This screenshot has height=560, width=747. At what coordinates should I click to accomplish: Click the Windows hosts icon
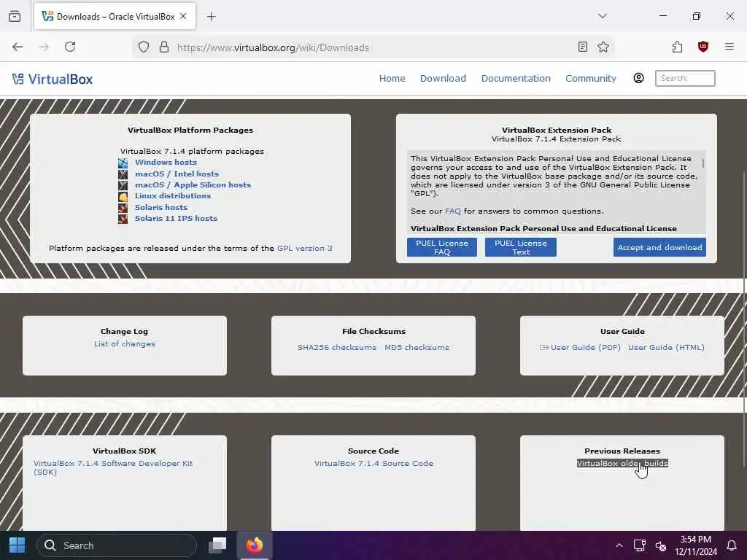click(x=123, y=163)
